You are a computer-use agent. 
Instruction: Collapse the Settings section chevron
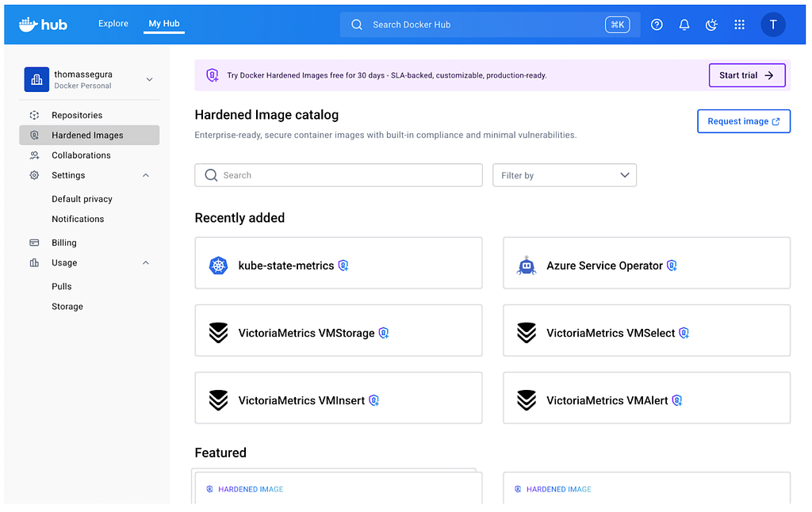click(146, 175)
